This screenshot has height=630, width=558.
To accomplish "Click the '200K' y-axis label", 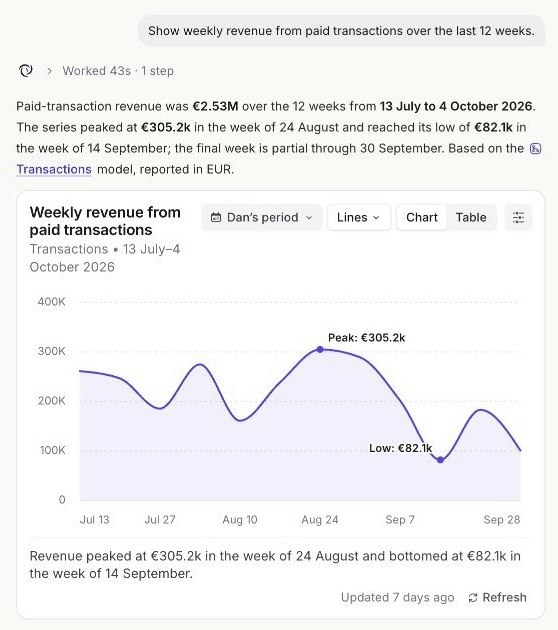I will click(x=51, y=401).
